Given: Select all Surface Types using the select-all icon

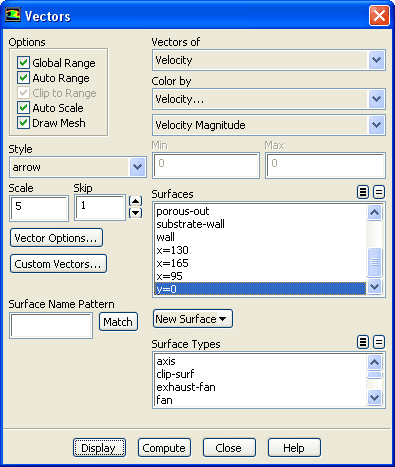Looking at the screenshot, I should point(363,342).
